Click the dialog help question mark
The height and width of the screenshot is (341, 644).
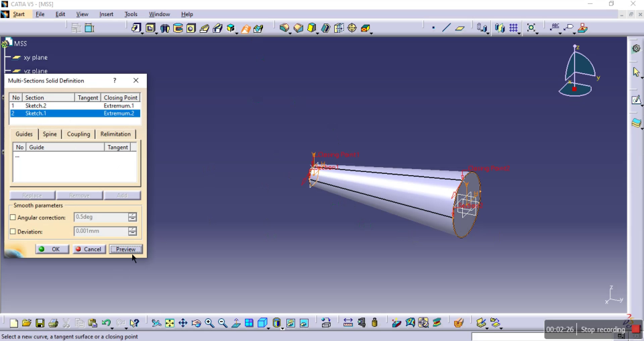click(x=115, y=81)
